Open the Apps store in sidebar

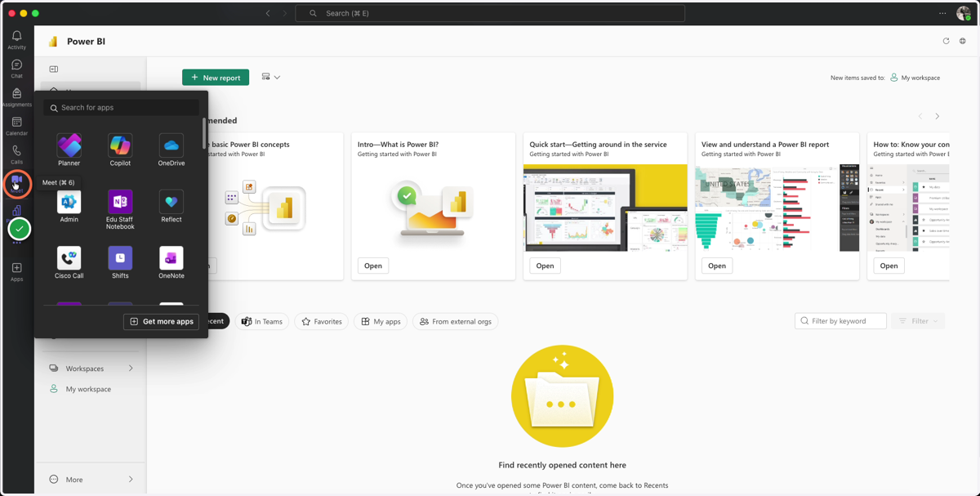click(16, 272)
